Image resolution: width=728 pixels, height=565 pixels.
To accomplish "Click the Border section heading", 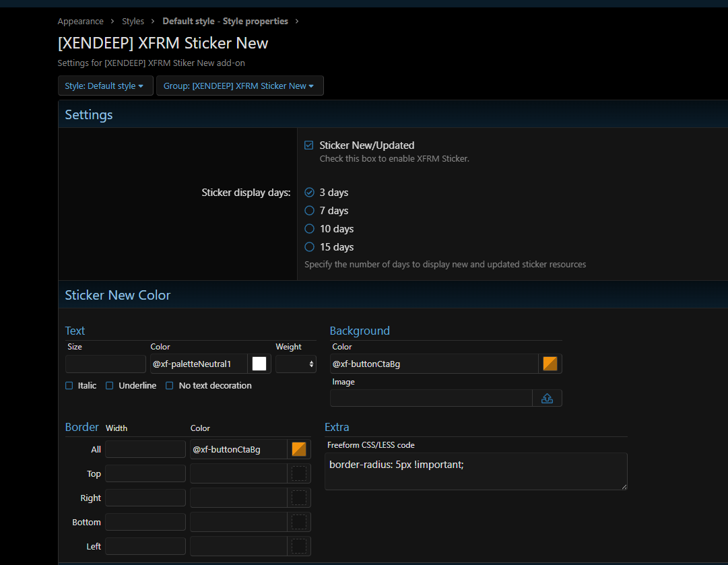I will [x=81, y=427].
